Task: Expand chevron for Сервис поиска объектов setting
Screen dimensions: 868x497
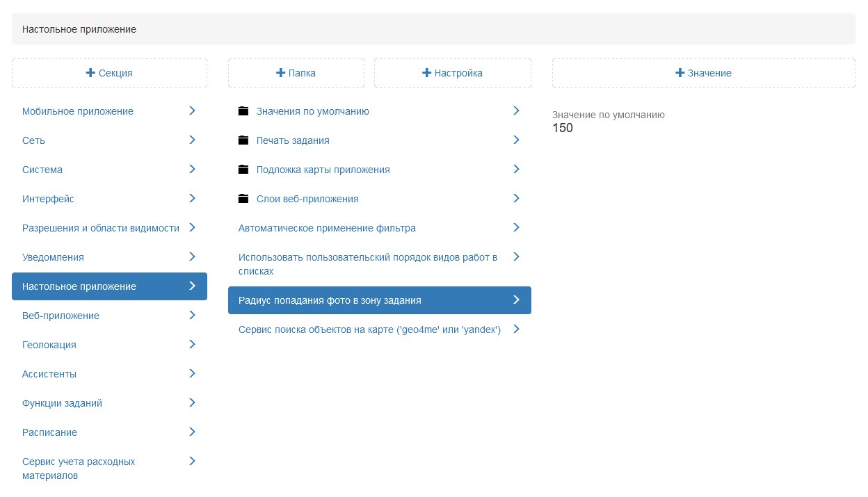Action: 516,329
